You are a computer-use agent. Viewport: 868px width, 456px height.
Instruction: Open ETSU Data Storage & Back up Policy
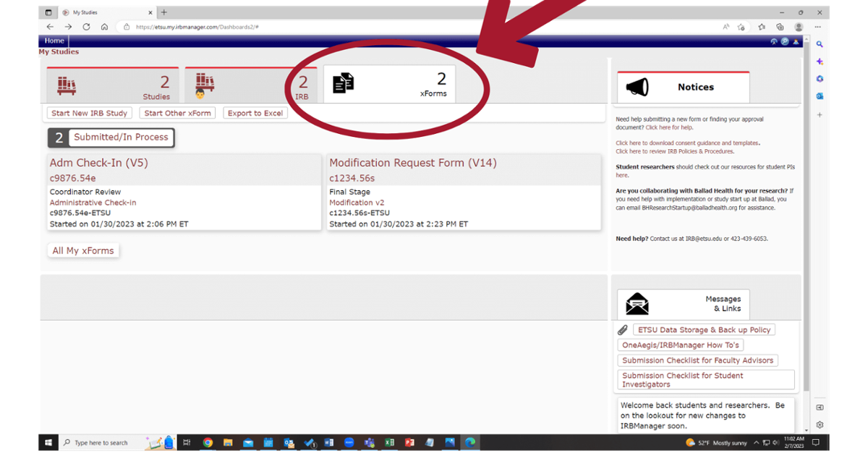pyautogui.click(x=704, y=330)
